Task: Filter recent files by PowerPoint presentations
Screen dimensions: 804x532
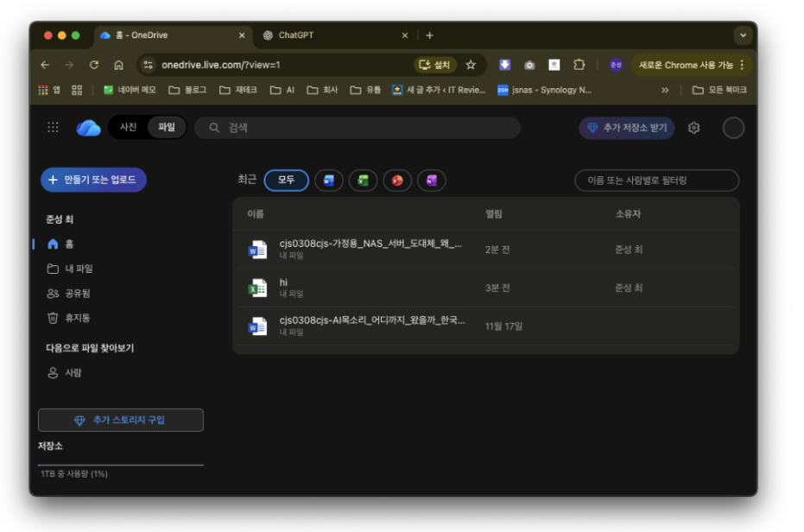Action: (x=397, y=180)
